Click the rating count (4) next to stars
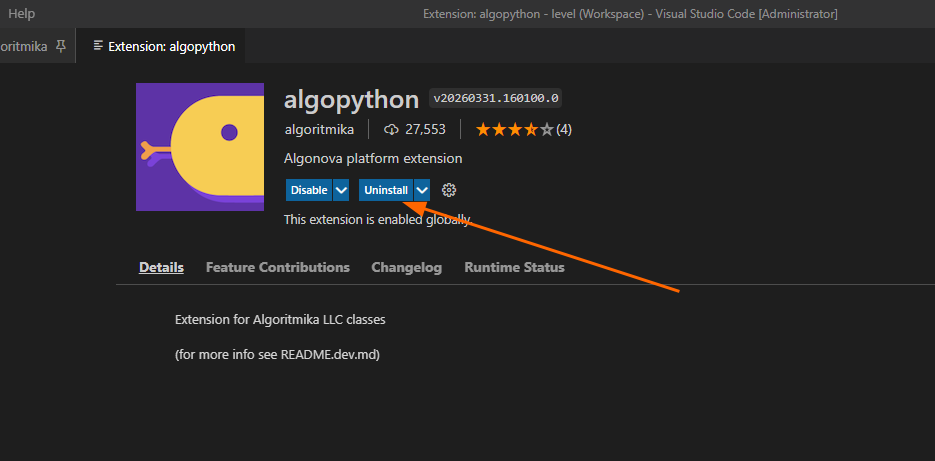The image size is (935, 461). click(x=564, y=129)
